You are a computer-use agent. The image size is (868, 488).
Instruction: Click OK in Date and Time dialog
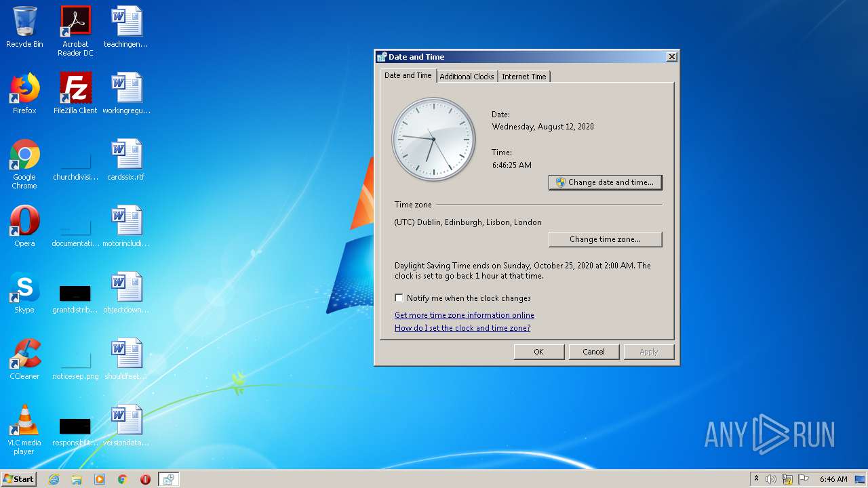(x=538, y=352)
